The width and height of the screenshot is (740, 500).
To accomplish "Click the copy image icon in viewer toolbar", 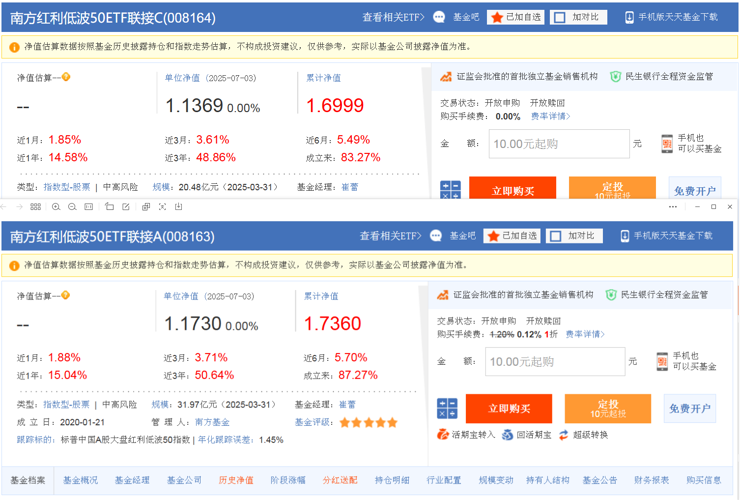I will [146, 207].
